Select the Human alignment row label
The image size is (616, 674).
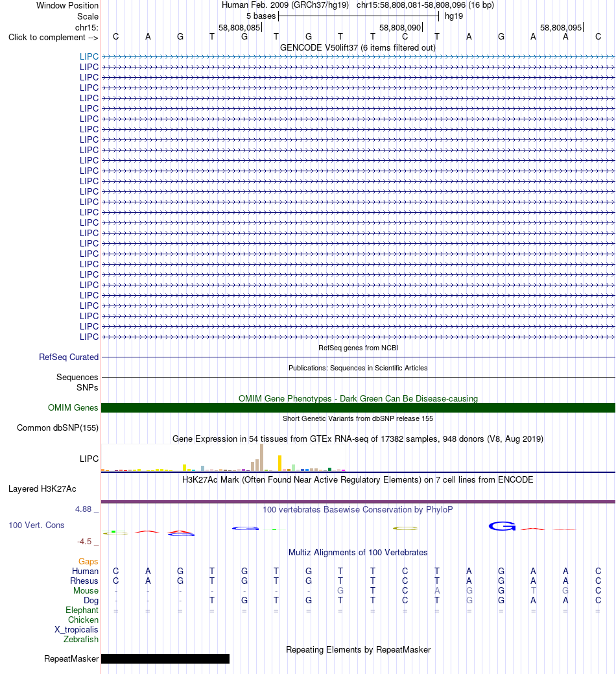click(85, 572)
